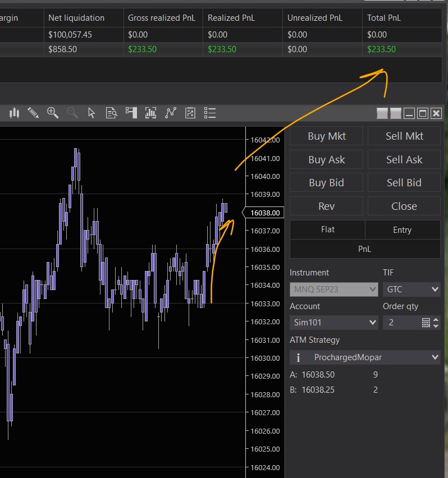Open the Instrument MNQ SEP23 dropdown
The image size is (448, 478).
pyautogui.click(x=334, y=289)
